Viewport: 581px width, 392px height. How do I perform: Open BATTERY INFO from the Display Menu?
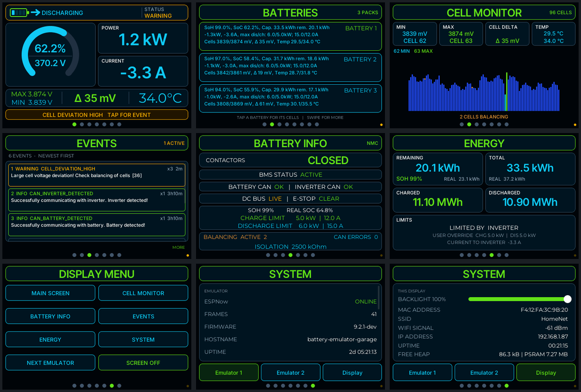point(50,316)
